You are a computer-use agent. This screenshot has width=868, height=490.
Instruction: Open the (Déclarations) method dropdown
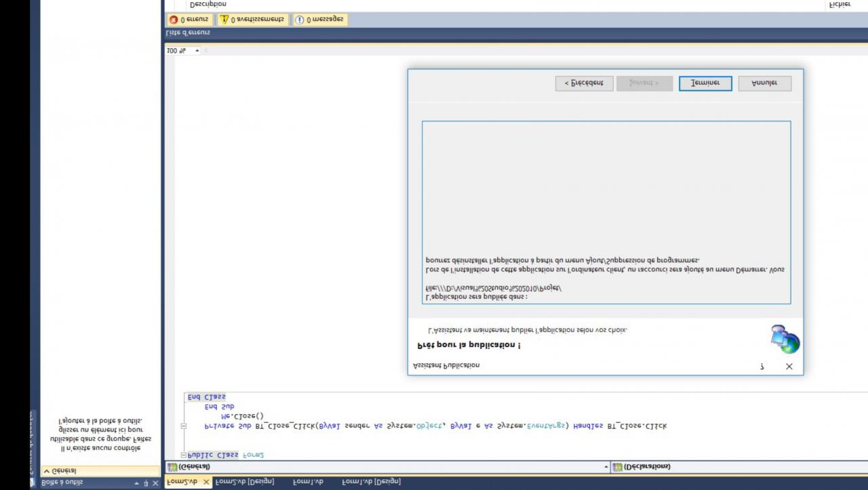(x=739, y=467)
